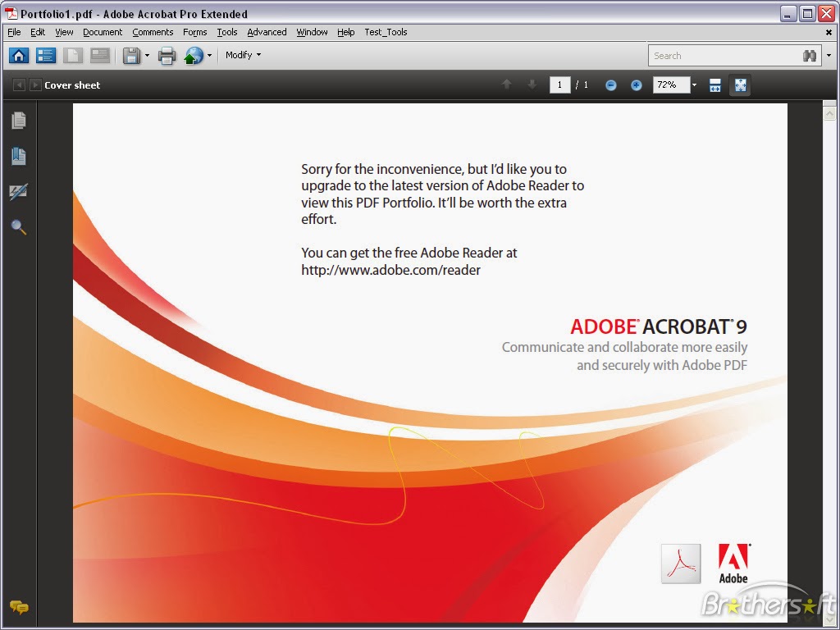Open the Tools menu
This screenshot has width=840, height=630.
click(227, 32)
